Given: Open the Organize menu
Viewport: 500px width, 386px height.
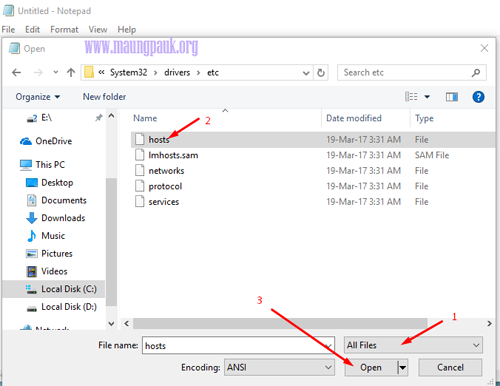Looking at the screenshot, I should pos(38,97).
